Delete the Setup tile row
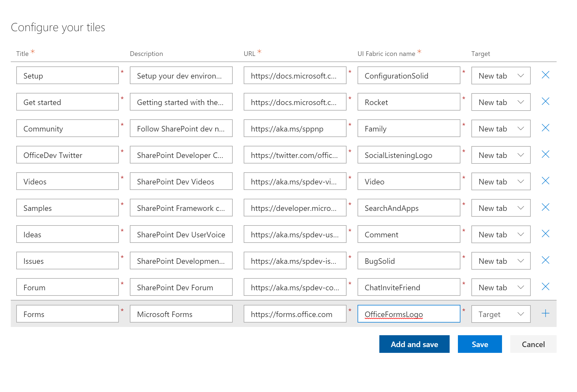Viewport: 577px width, 392px height. click(545, 75)
